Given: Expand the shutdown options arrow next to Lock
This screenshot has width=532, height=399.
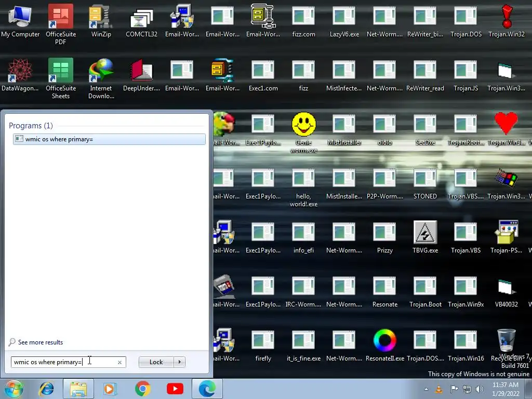Looking at the screenshot, I should pos(179,362).
